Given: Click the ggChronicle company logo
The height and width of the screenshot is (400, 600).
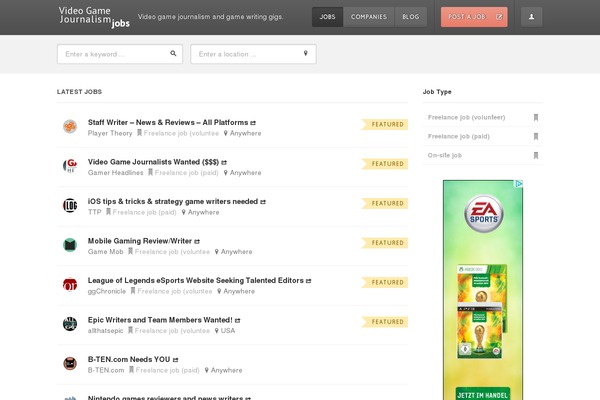Looking at the screenshot, I should (70, 284).
